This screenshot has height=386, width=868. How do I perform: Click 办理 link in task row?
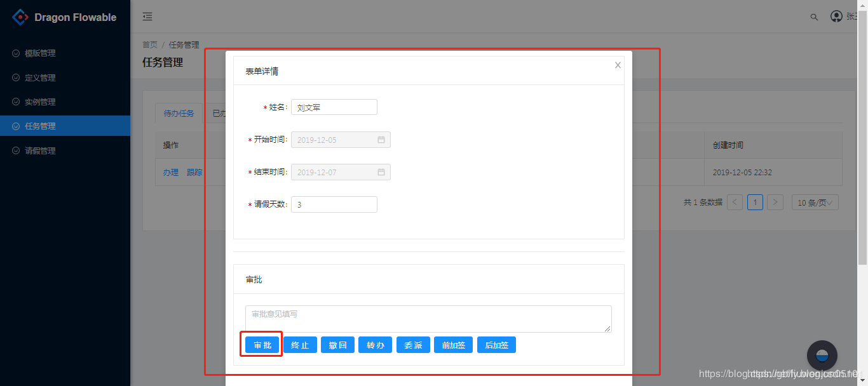tap(170, 172)
